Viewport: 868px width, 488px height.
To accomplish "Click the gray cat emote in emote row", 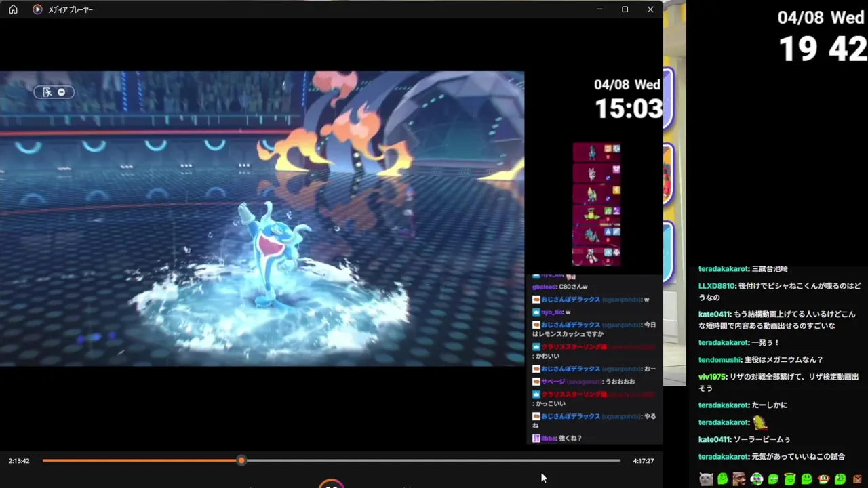I will click(x=706, y=479).
